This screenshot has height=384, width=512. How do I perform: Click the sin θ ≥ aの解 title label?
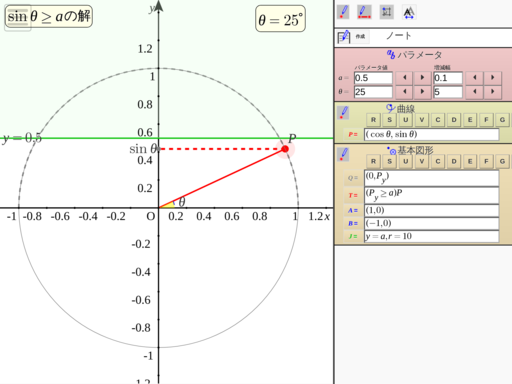click(x=49, y=16)
